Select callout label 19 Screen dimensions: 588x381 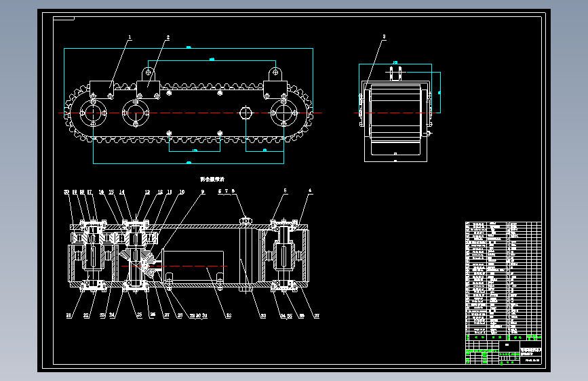(75, 193)
